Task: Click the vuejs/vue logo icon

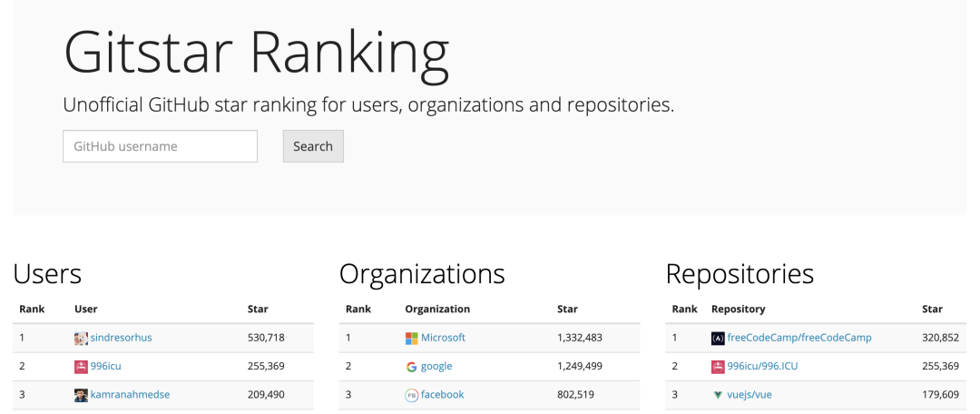Action: tap(718, 395)
